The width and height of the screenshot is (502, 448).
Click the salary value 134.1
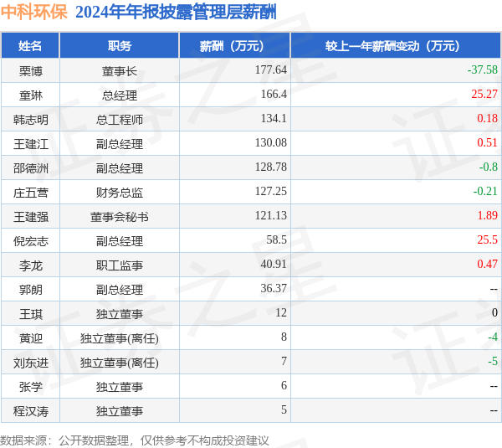(x=274, y=118)
